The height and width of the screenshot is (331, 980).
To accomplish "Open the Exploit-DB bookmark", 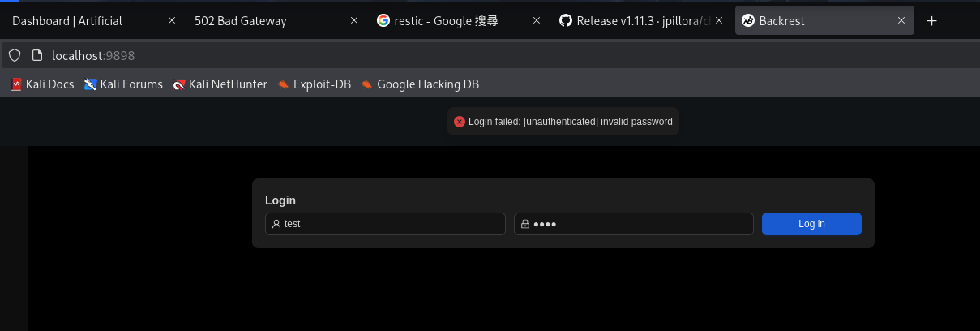I will pyautogui.click(x=314, y=84).
